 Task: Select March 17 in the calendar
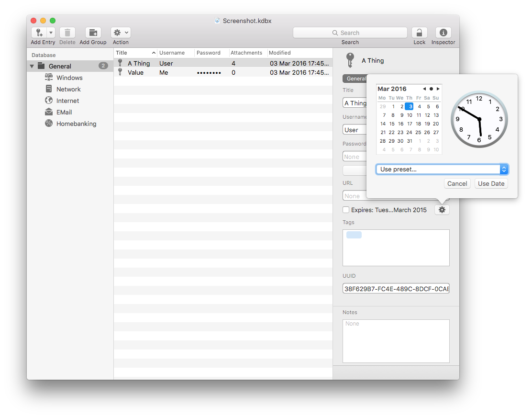tap(410, 124)
